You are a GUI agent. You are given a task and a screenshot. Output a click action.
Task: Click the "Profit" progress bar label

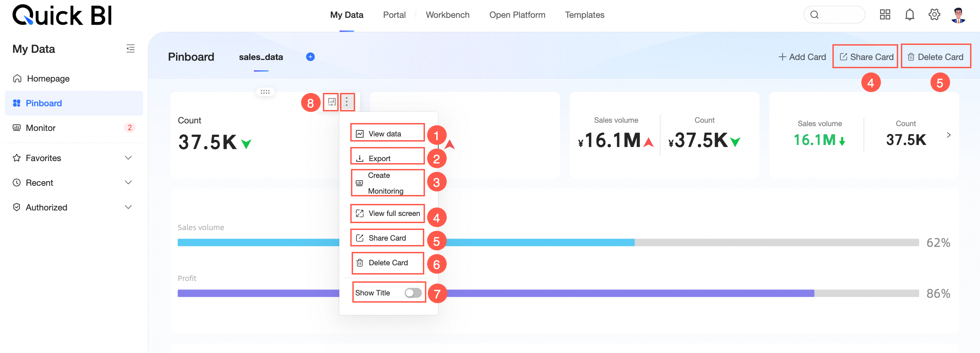pos(187,278)
